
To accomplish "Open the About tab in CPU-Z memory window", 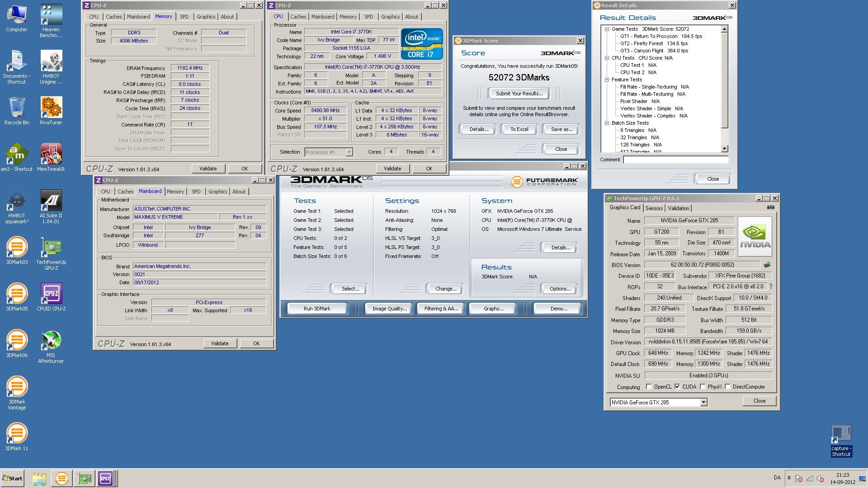I will tap(227, 17).
